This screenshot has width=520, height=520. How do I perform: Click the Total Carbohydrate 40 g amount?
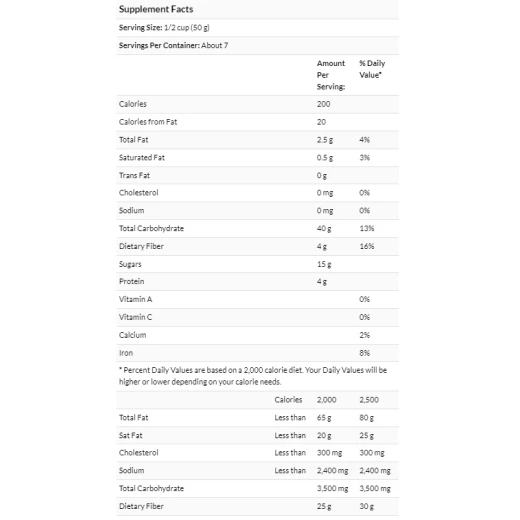pyautogui.click(x=324, y=229)
